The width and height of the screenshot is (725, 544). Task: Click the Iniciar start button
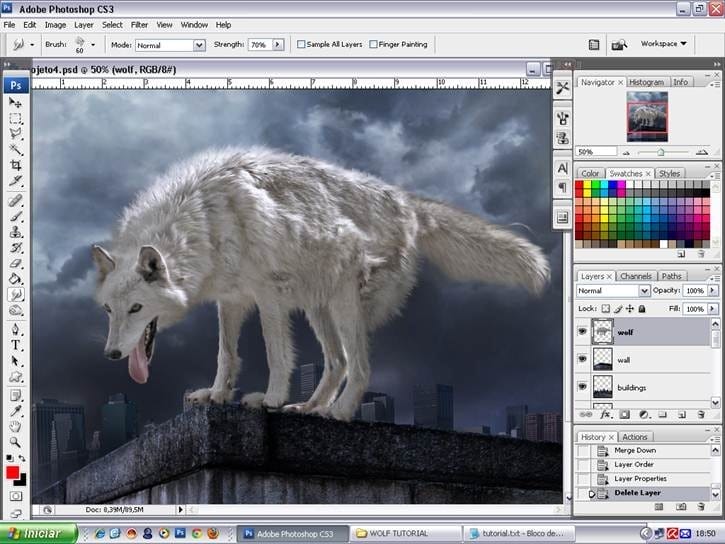pos(39,533)
